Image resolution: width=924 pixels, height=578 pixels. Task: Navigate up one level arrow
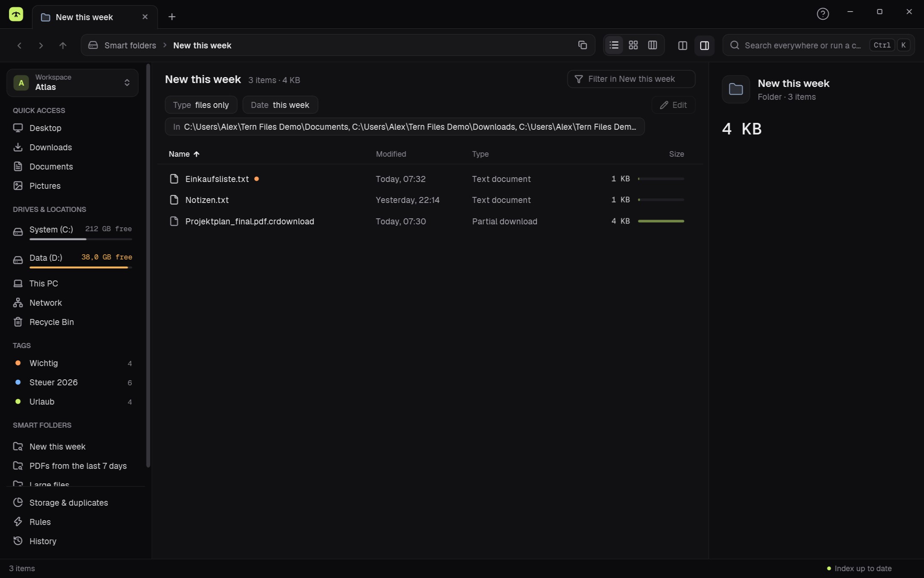point(63,45)
